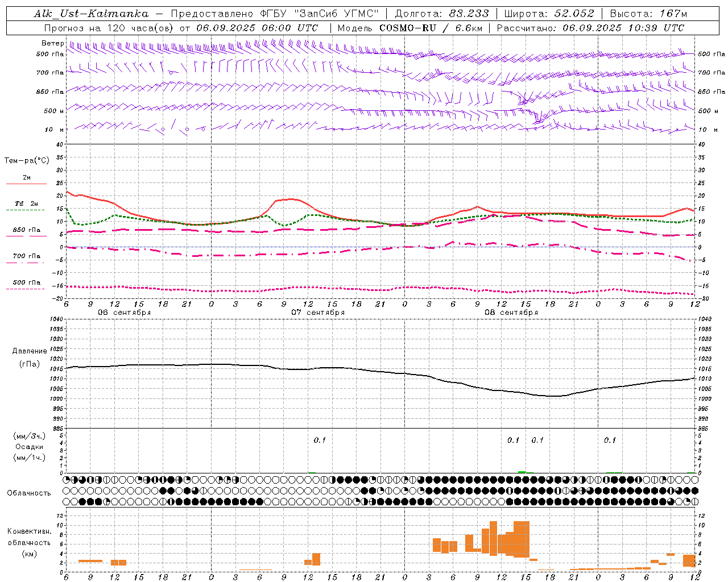Click red line sample under '2м' legend
The width and height of the screenshot is (728, 582).
pos(26,184)
